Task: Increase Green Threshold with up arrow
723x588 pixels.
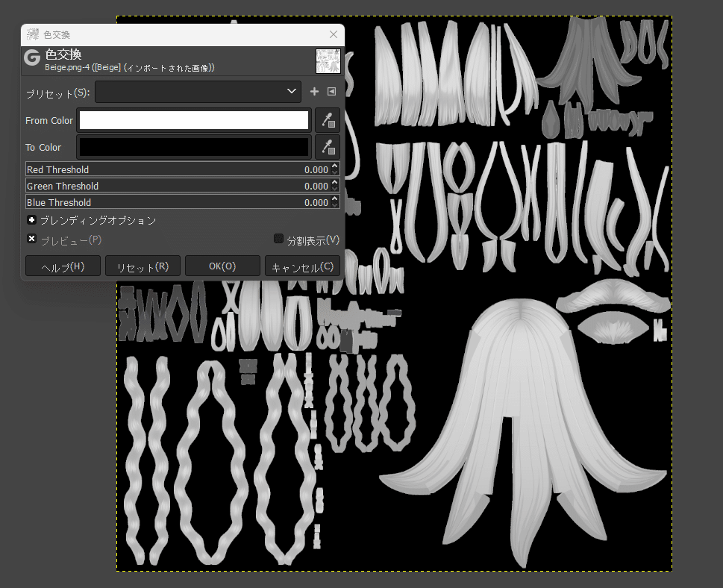Action: (x=335, y=182)
